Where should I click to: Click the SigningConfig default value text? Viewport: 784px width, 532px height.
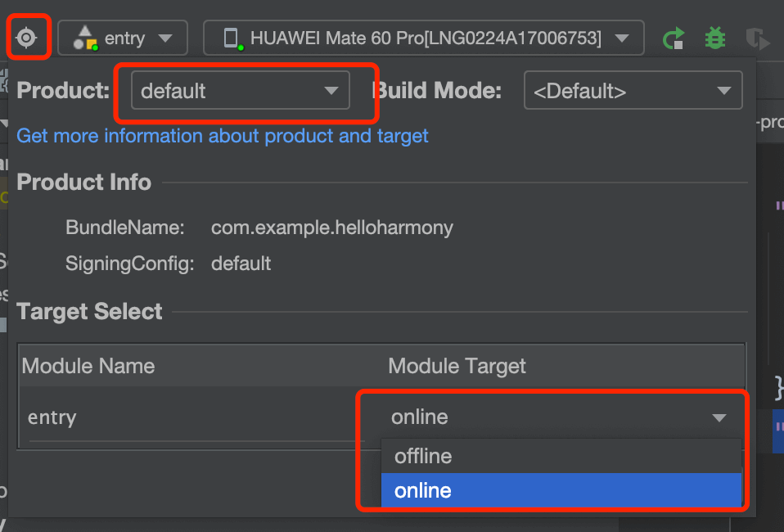(x=241, y=264)
